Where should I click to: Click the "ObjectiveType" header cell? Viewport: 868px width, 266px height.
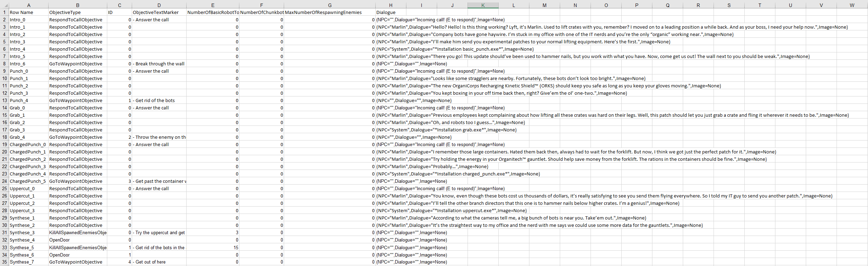65,13
